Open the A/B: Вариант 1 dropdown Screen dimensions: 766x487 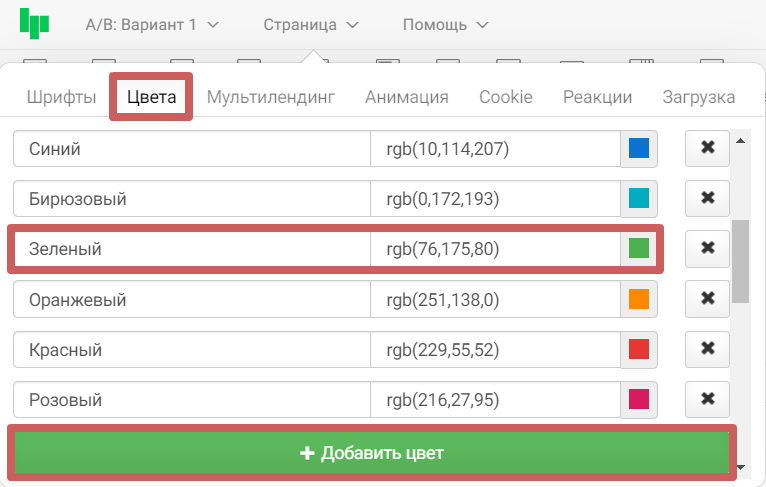point(152,24)
